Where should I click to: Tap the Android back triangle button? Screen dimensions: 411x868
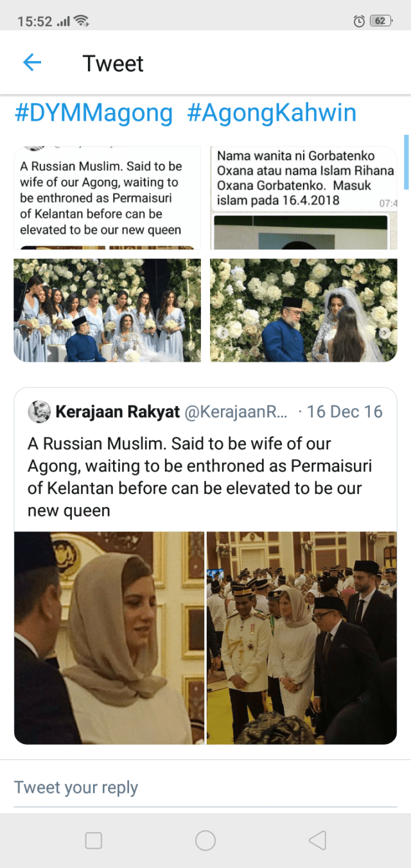click(x=317, y=840)
